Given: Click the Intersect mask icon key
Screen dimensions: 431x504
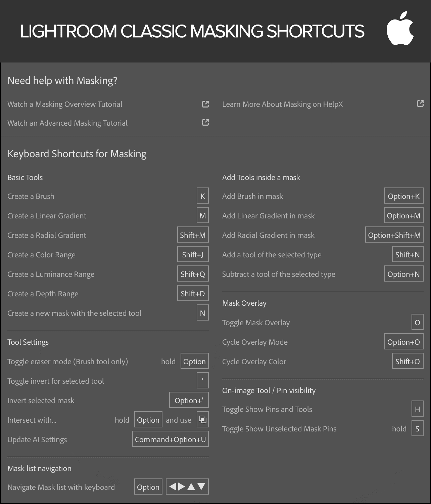Looking at the screenshot, I should pos(203,419).
